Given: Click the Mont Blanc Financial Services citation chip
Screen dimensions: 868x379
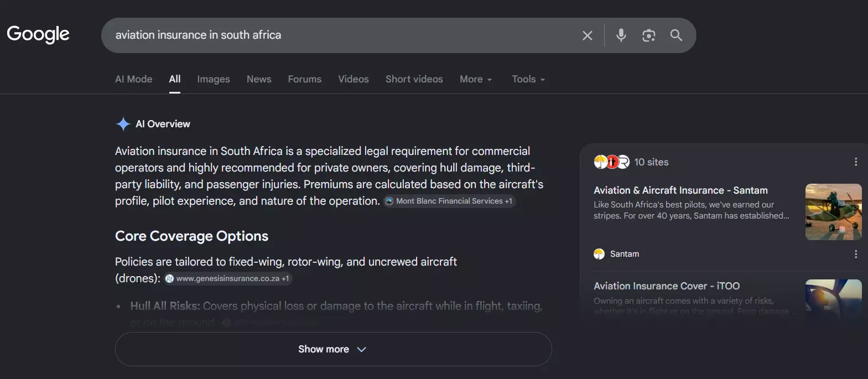Looking at the screenshot, I should (450, 201).
